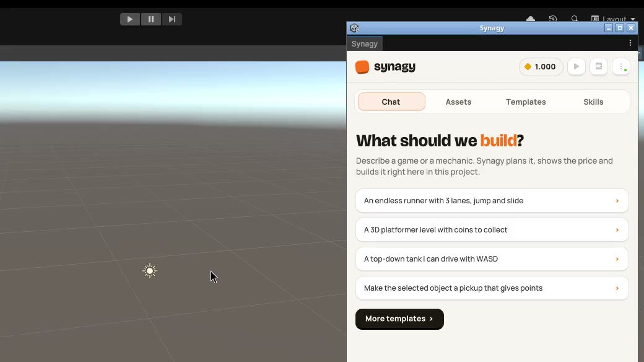
Task: Switch to the Chat tab
Action: click(391, 102)
